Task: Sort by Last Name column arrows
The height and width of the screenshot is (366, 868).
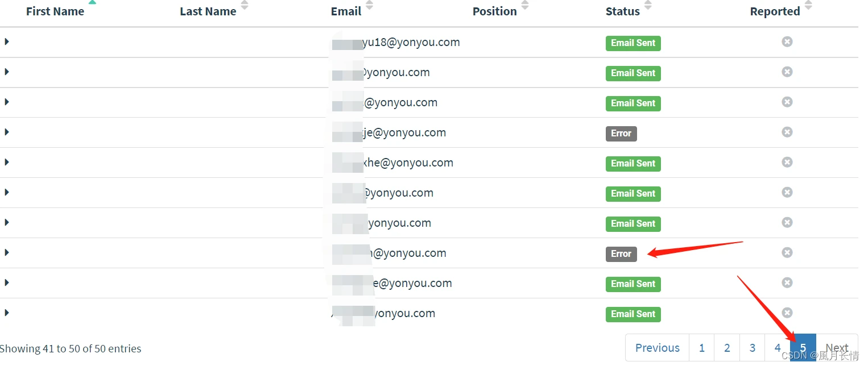Action: pyautogui.click(x=245, y=5)
